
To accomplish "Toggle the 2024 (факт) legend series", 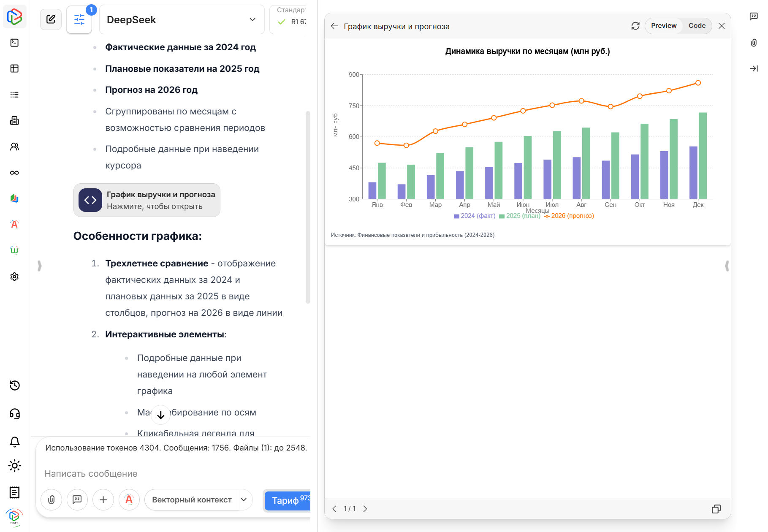I will [474, 216].
